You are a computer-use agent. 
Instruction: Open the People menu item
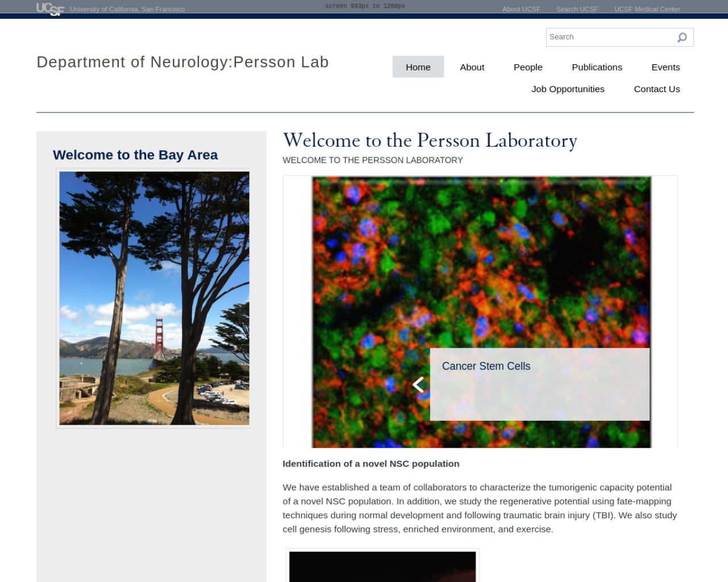click(528, 67)
